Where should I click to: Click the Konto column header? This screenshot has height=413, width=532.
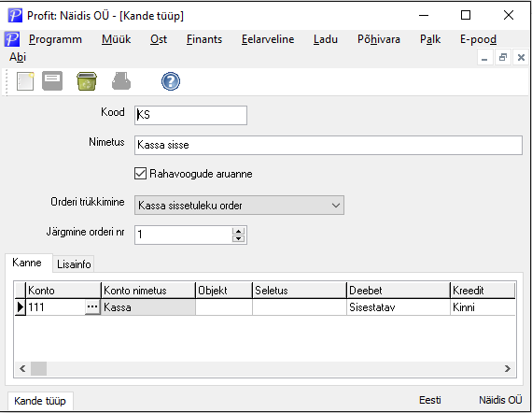(x=63, y=291)
